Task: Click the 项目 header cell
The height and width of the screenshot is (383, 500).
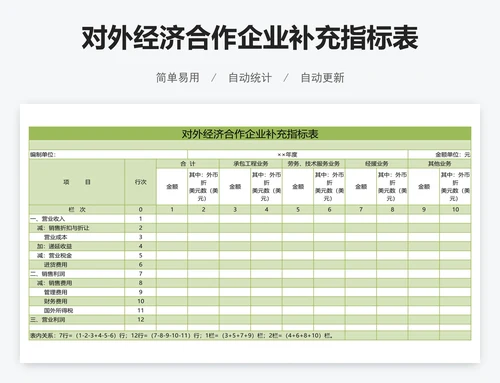Action: click(77, 182)
